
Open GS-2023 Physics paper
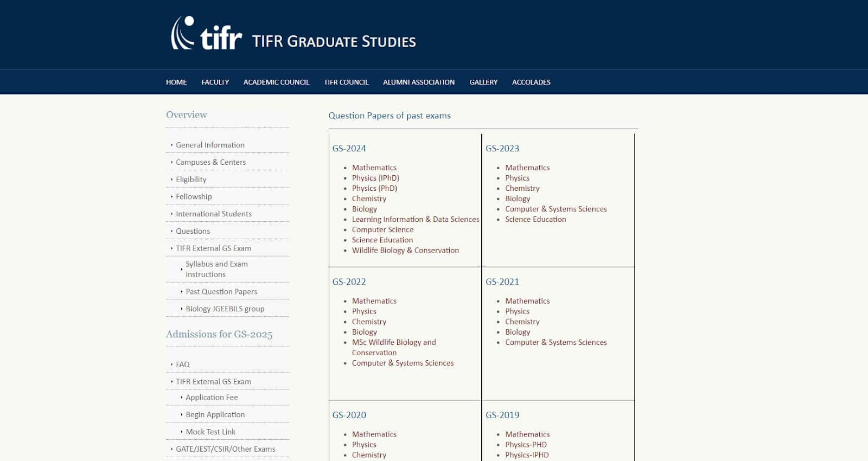click(x=517, y=178)
